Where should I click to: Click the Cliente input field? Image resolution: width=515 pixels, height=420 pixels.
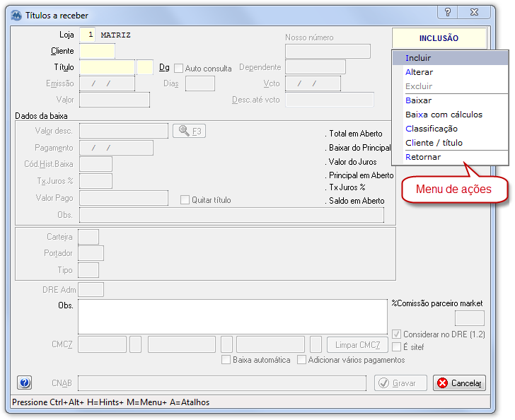(97, 51)
